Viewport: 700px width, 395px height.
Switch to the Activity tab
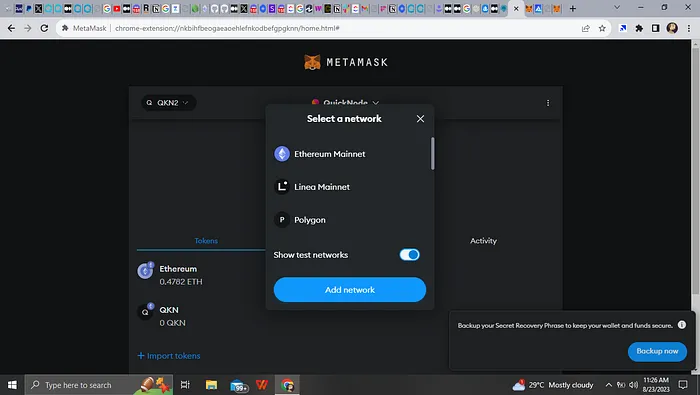click(483, 241)
